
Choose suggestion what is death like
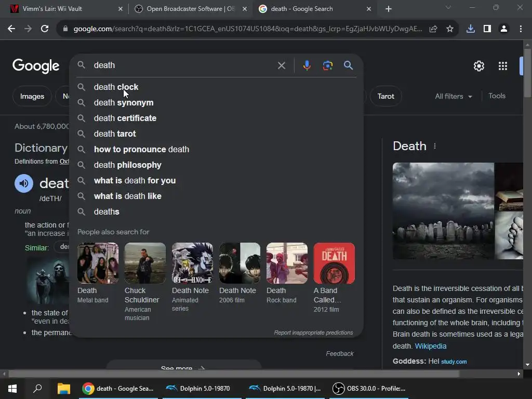217,196
